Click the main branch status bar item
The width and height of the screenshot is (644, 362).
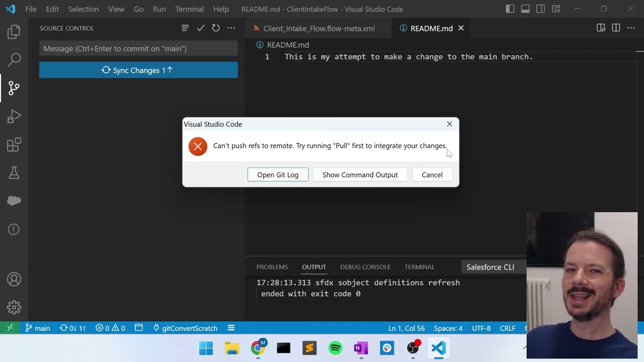[x=38, y=328]
